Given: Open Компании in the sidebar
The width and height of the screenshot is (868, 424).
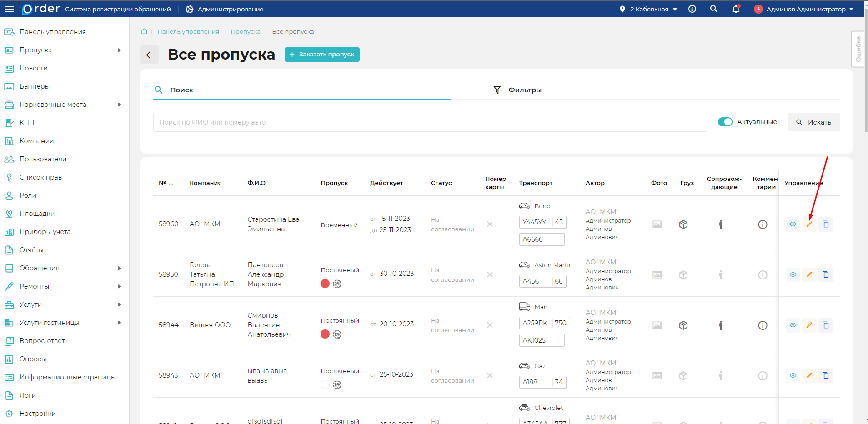Looking at the screenshot, I should pos(37,141).
